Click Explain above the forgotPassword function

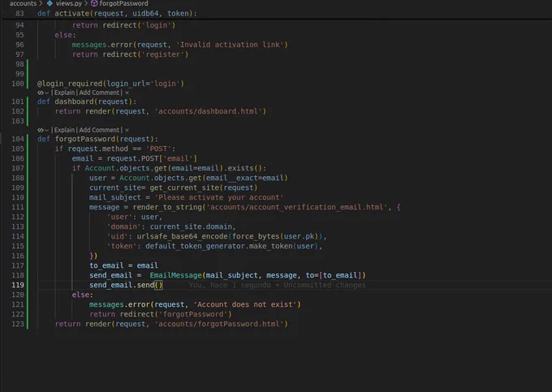click(64, 130)
